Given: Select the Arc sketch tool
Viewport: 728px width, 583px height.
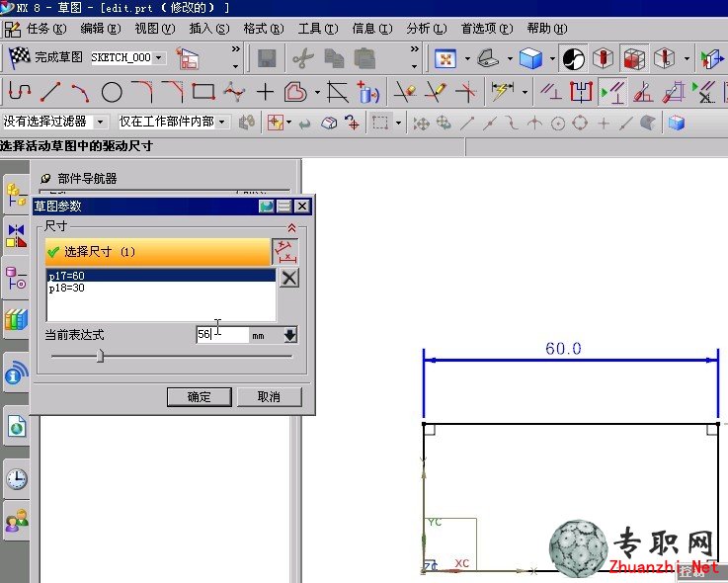Looking at the screenshot, I should [81, 93].
